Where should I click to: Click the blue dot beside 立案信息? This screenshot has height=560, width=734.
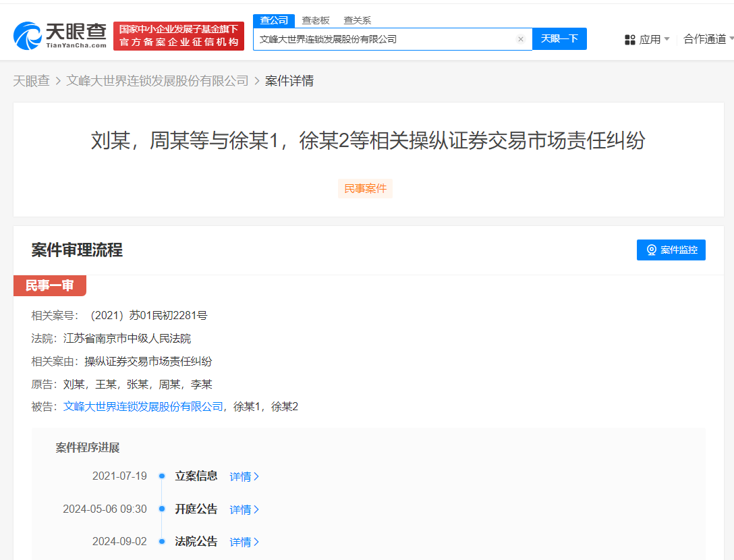point(161,476)
